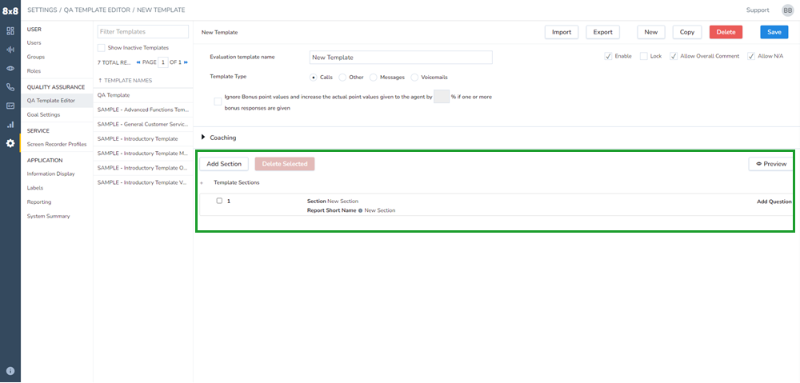Click the red Delete button

click(726, 32)
